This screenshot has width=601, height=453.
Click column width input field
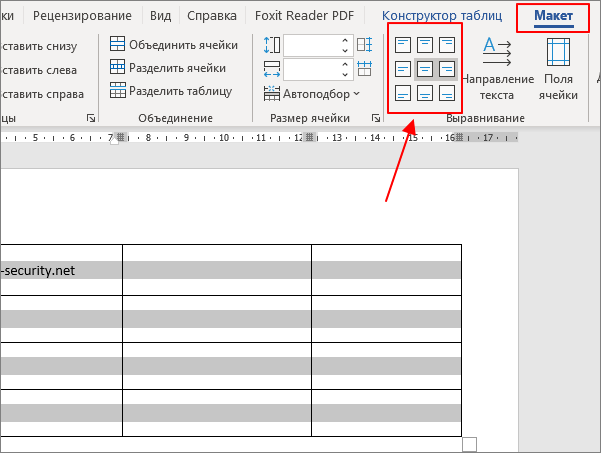pos(311,70)
